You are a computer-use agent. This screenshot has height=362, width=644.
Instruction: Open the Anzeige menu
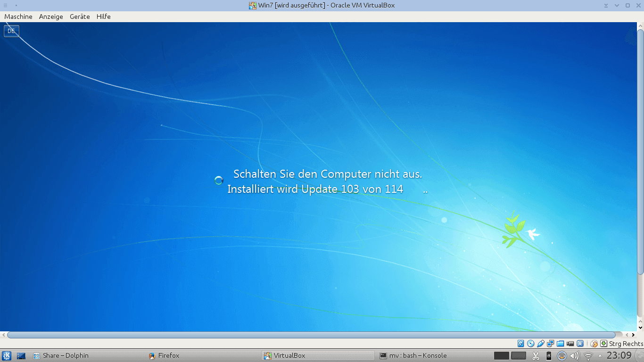point(51,16)
